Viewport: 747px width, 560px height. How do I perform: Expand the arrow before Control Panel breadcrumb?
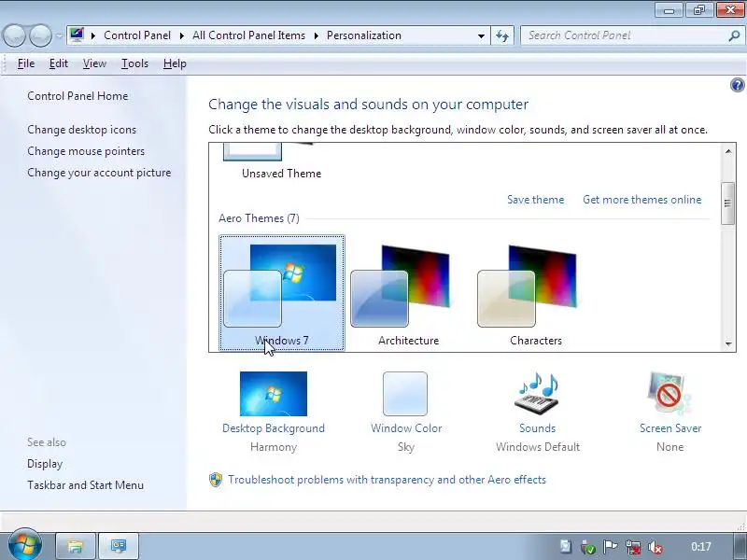click(93, 35)
